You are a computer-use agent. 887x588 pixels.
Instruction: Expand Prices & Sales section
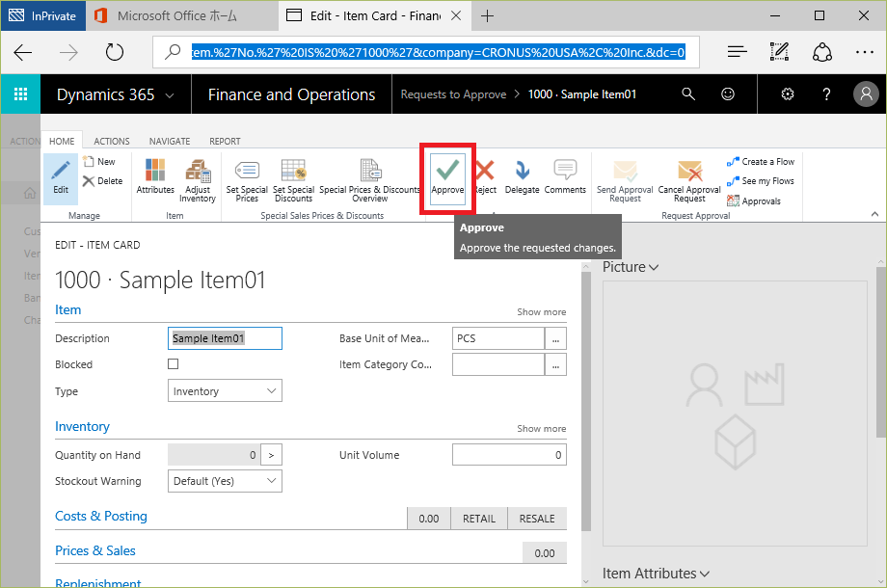tap(95, 550)
